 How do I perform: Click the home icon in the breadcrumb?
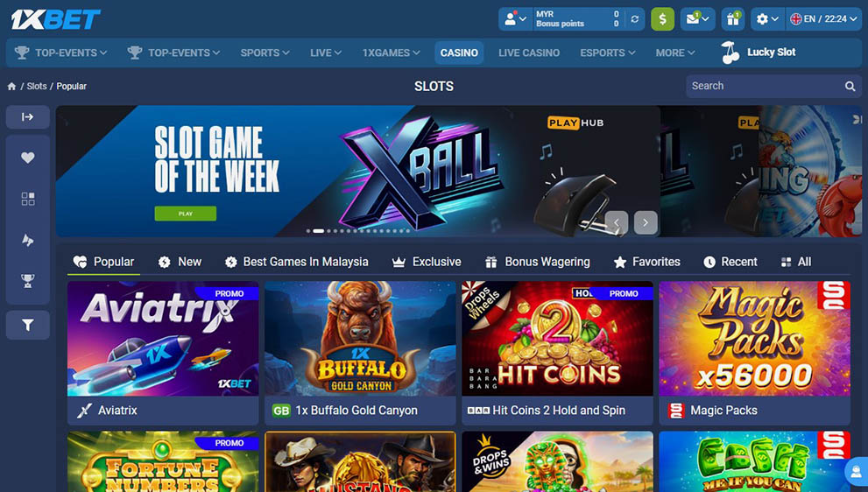pos(11,87)
